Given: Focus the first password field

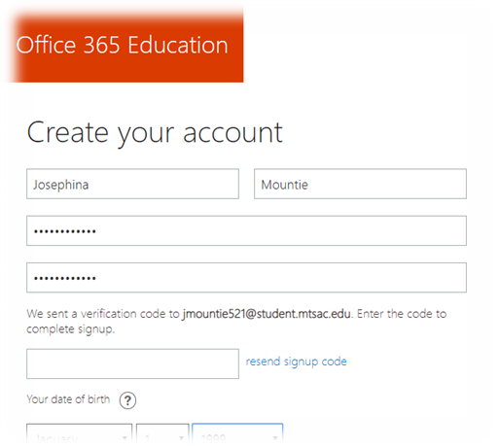Looking at the screenshot, I should tap(246, 230).
